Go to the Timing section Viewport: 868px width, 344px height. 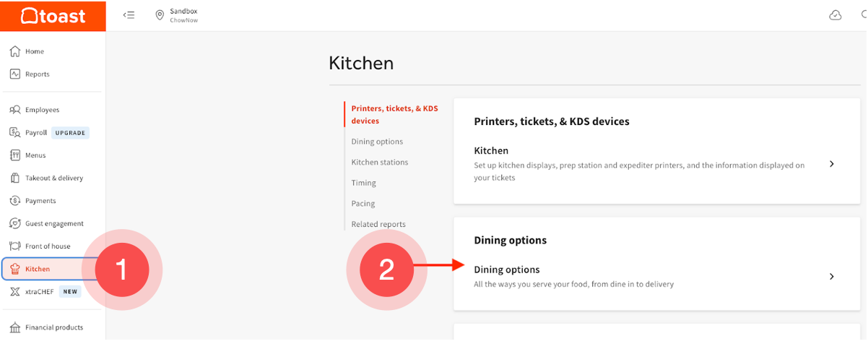click(364, 183)
